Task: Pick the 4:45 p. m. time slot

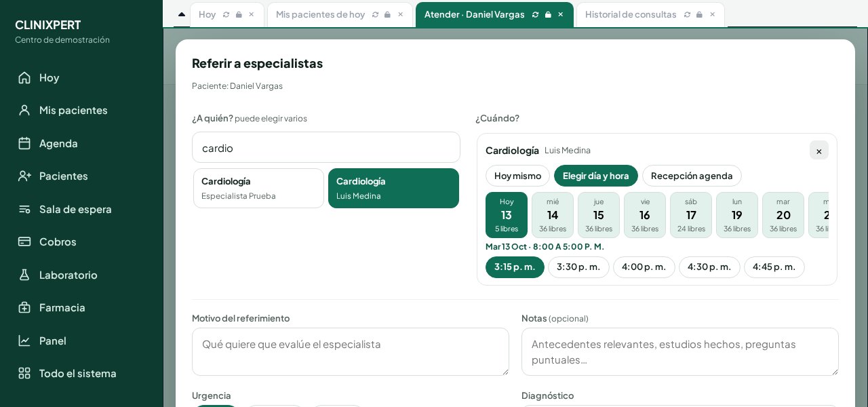Action: coord(774,267)
